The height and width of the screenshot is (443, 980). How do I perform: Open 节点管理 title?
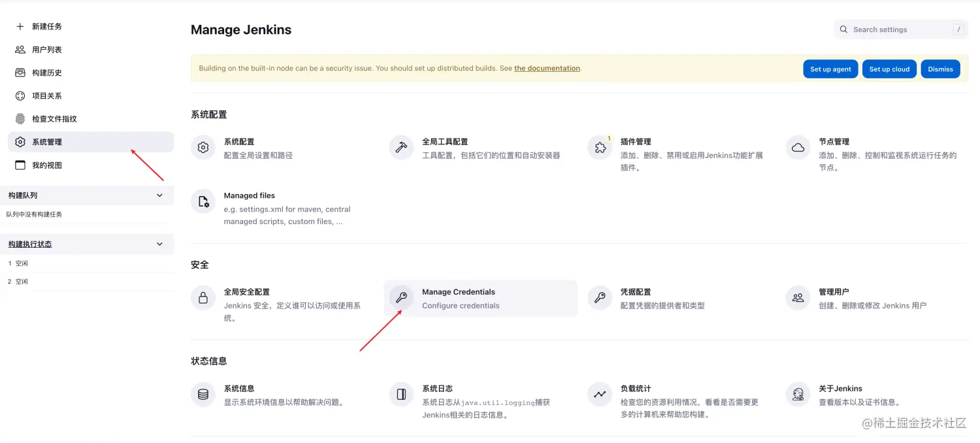point(834,142)
